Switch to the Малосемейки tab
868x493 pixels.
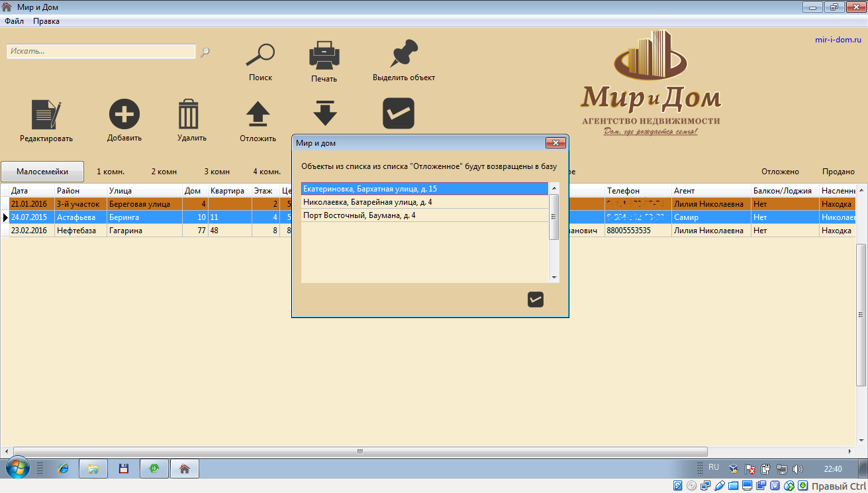coord(42,172)
